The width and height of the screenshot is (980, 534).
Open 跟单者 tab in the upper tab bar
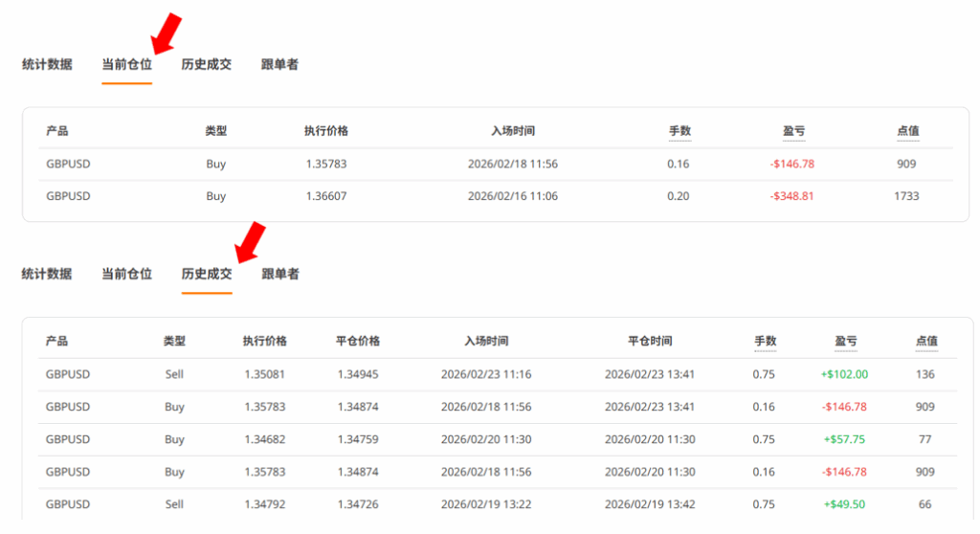click(279, 65)
